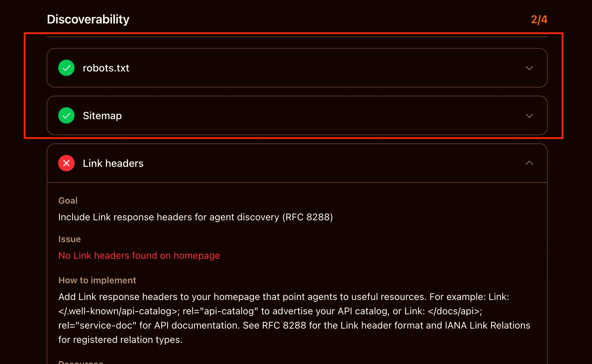
Task: Collapse the Link headers section with its chevron
Action: coord(529,163)
